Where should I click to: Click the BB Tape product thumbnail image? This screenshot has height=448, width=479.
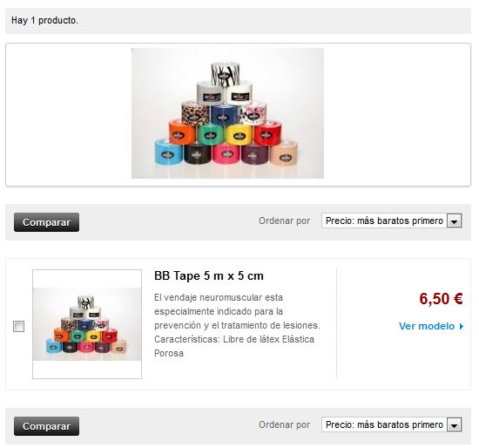(87, 324)
